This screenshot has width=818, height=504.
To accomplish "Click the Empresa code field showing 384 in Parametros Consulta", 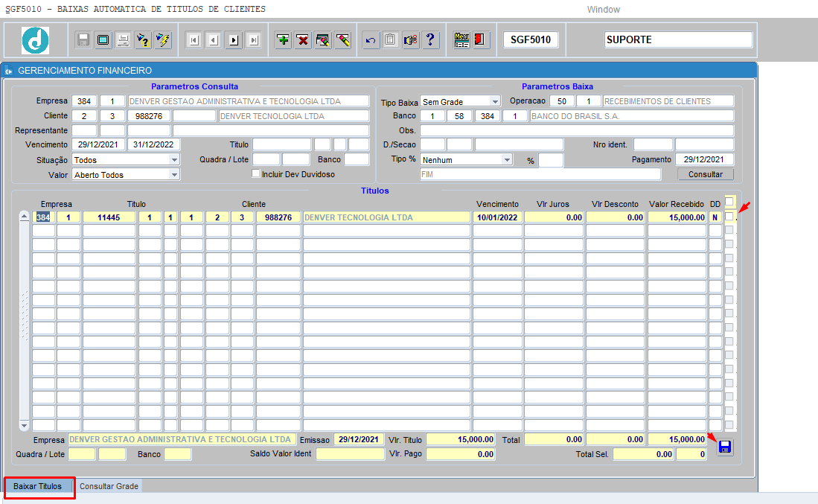I will (x=84, y=101).
